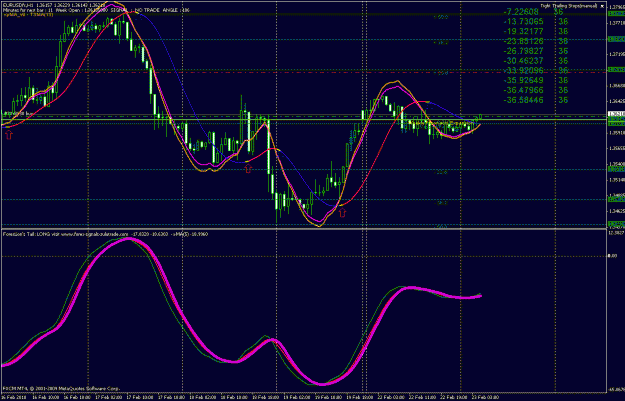Click the -36.58446 value

(x=523, y=100)
